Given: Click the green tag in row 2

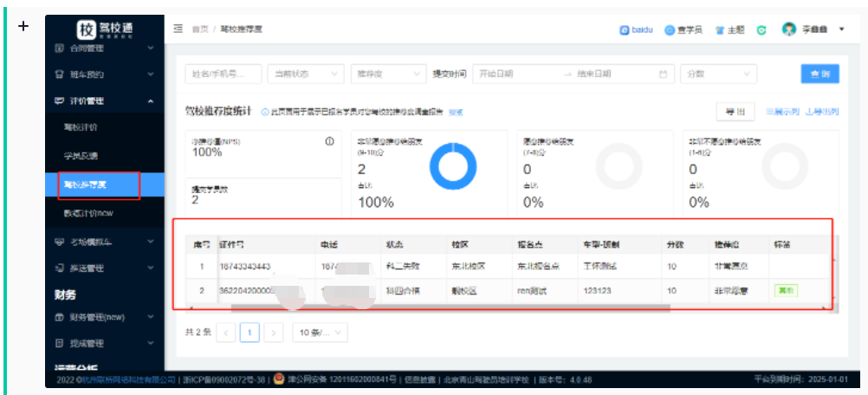Looking at the screenshot, I should click(786, 290).
